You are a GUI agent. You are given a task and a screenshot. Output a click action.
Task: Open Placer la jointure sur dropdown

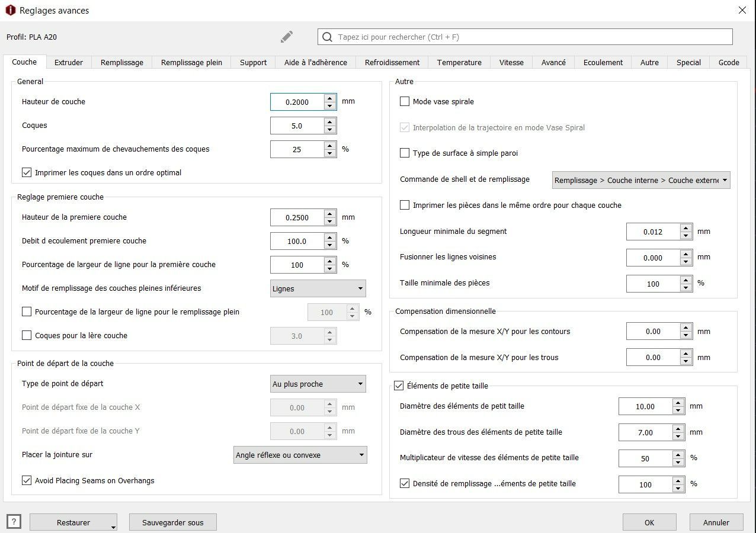tap(300, 455)
